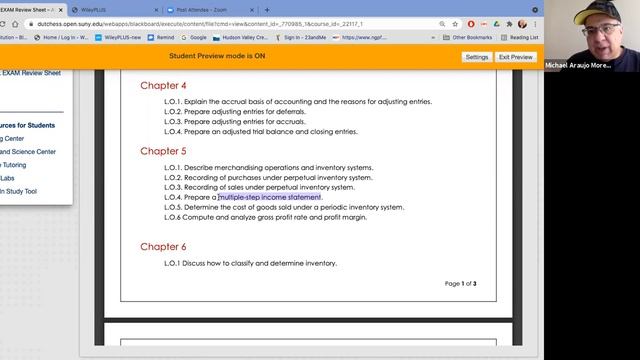Go to the browser home page icon

tap(15, 24)
